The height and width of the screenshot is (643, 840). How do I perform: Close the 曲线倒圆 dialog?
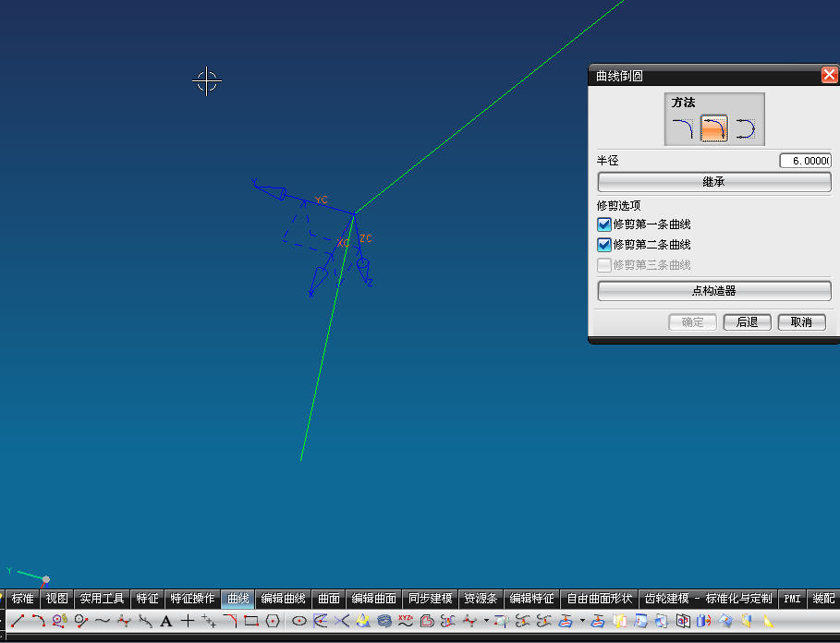(x=829, y=75)
